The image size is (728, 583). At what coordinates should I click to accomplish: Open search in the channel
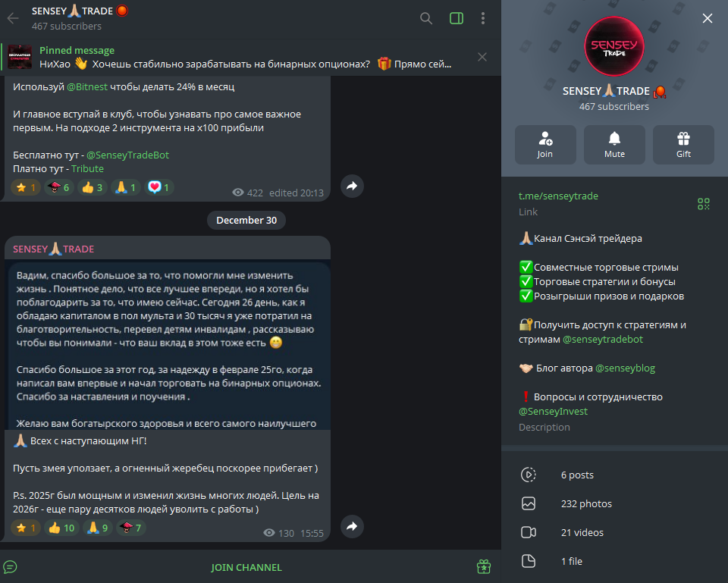[425, 18]
